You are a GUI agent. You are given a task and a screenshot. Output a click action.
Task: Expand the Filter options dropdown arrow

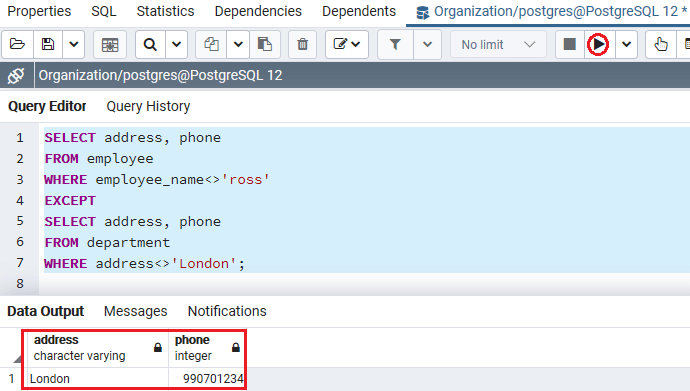click(427, 44)
